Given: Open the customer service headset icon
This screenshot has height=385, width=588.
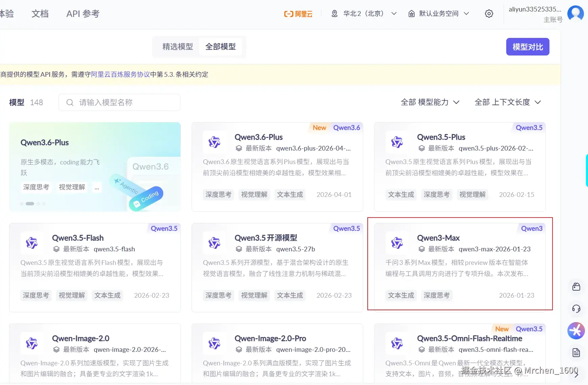Looking at the screenshot, I should [x=576, y=309].
